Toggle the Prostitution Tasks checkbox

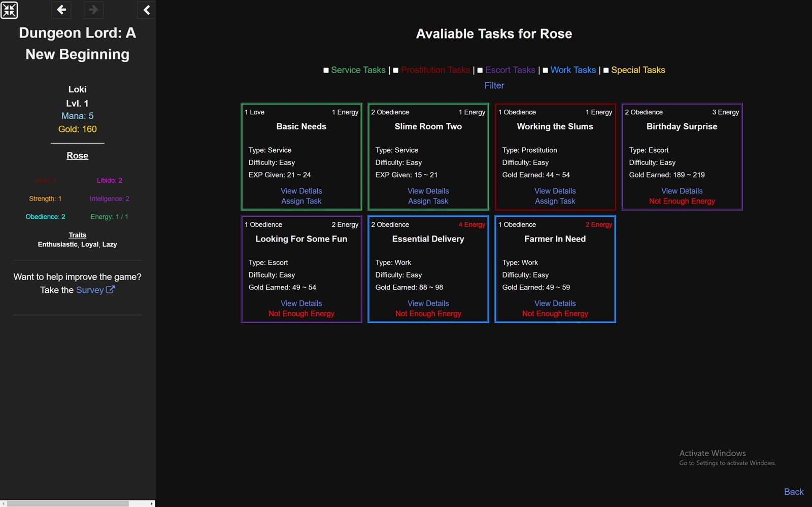click(395, 71)
